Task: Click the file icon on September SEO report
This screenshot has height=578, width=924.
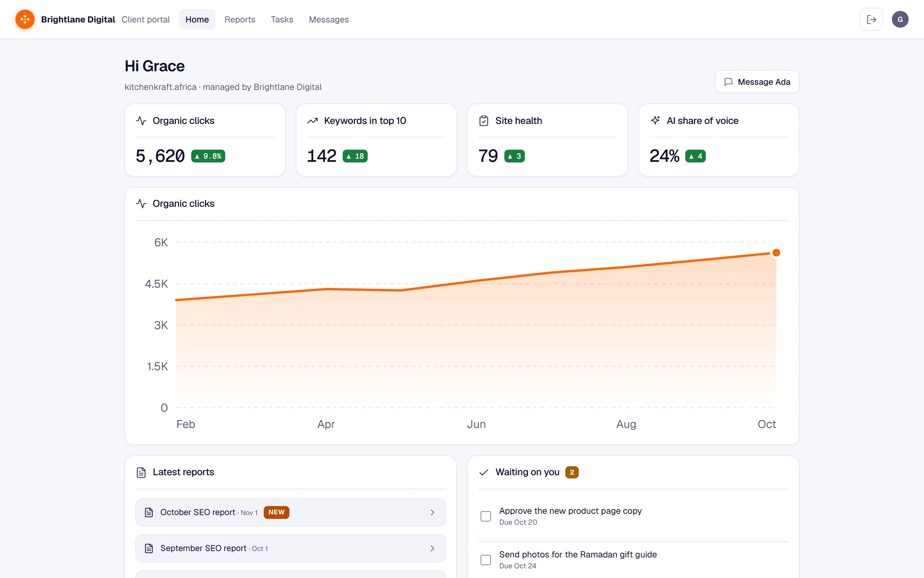Action: 149,548
